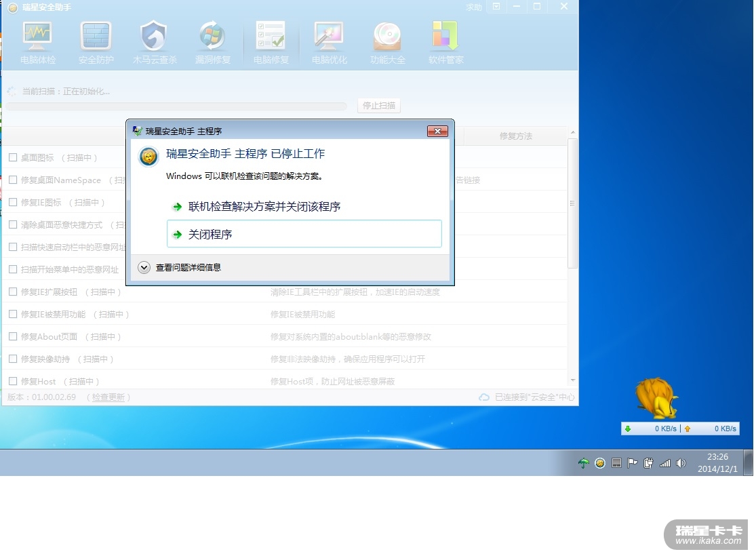Image resolution: width=756 pixels, height=556 pixels.
Task: Choose 关闭程序 option
Action: tap(304, 234)
